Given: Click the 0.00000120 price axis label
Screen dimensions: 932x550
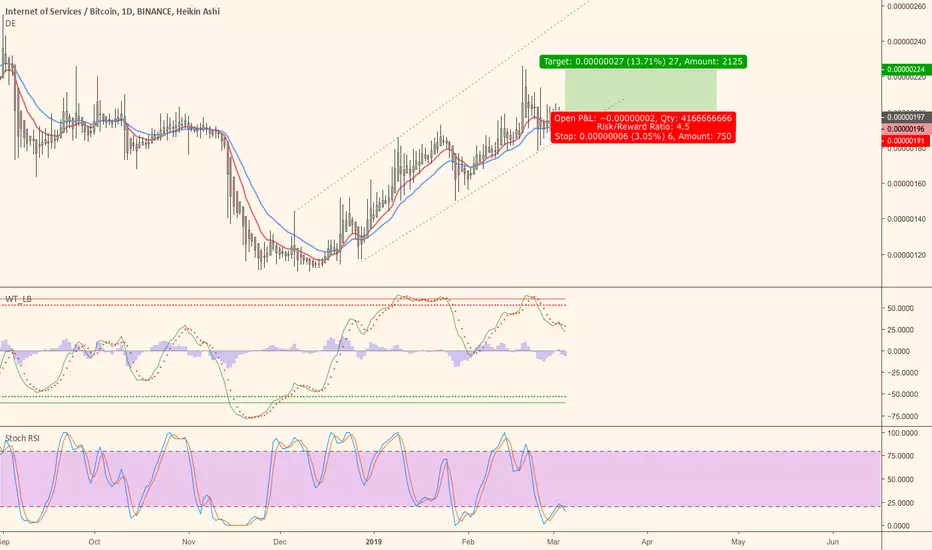Looking at the screenshot, I should coord(906,255).
